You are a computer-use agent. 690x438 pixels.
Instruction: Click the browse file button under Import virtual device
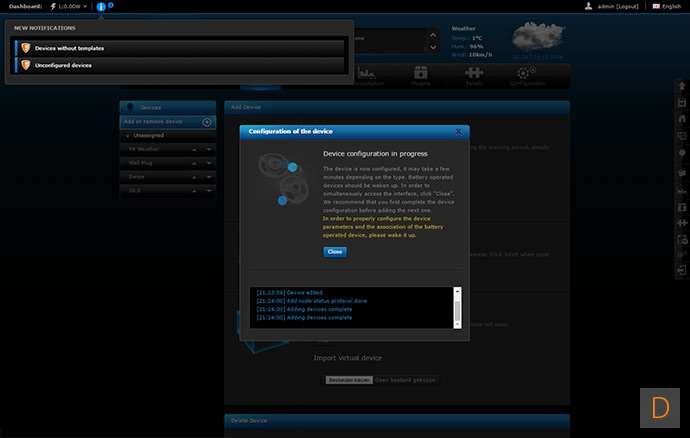349,380
